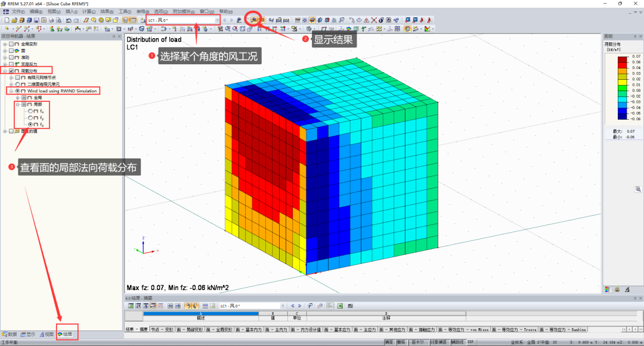Open the 文件 menu
Image resolution: width=644 pixels, height=346 pixels.
coord(18,11)
